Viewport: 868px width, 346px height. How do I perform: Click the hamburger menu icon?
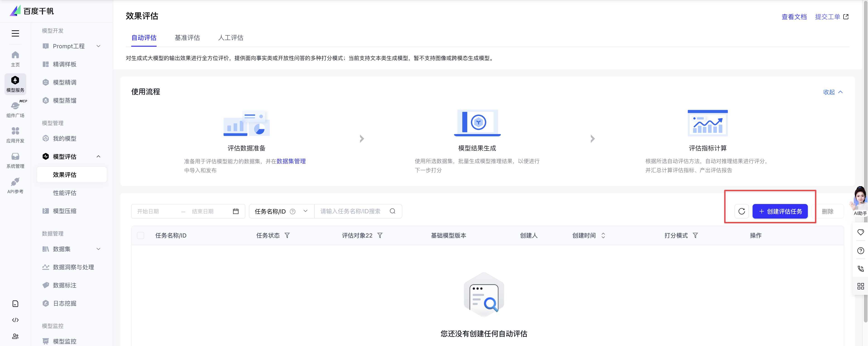pyautogui.click(x=15, y=33)
